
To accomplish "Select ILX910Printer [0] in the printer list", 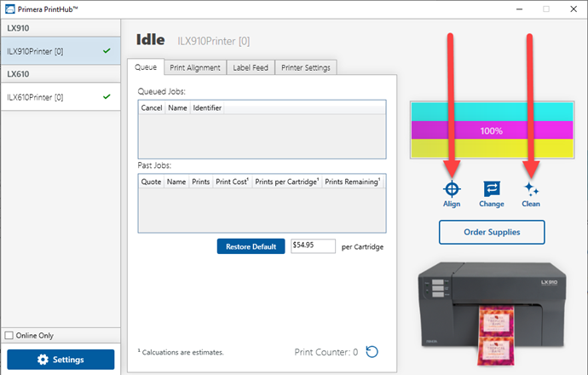I will pos(61,51).
